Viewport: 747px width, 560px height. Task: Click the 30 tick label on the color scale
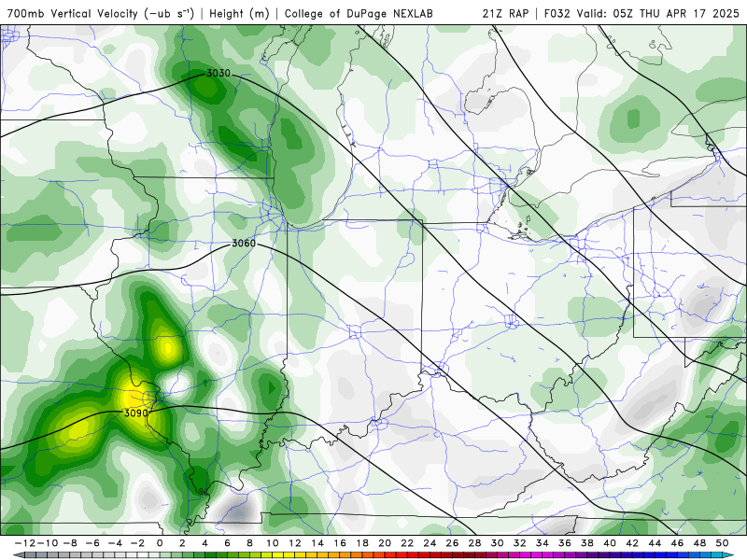click(498, 543)
